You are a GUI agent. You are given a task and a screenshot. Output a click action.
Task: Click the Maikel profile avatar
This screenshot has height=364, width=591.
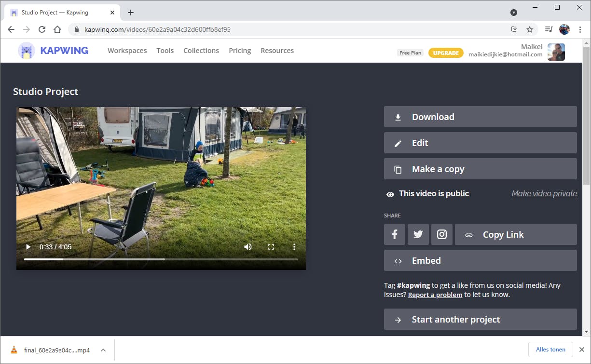click(x=556, y=52)
